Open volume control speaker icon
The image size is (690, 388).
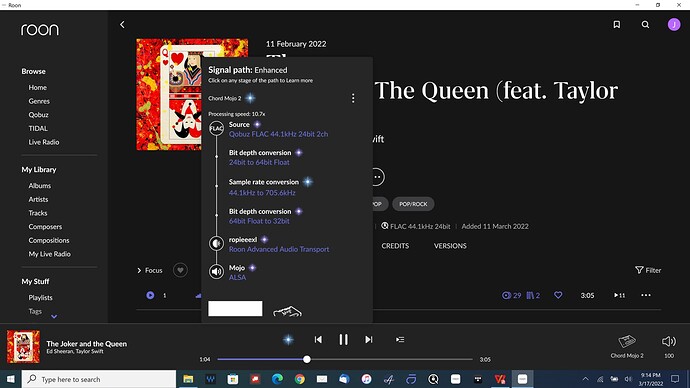669,341
